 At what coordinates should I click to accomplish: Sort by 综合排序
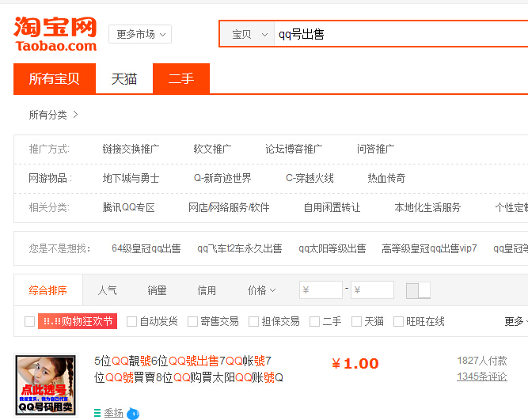tap(48, 290)
